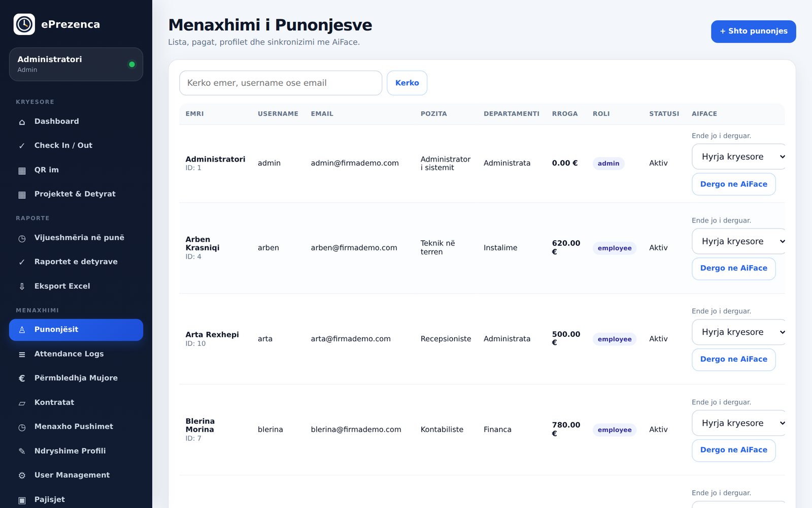Image resolution: width=812 pixels, height=508 pixels.
Task: Send Administratori to AiFace
Action: (x=734, y=184)
